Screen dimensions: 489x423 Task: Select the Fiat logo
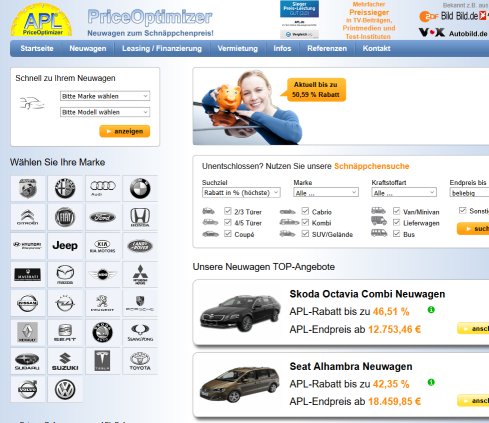65,217
